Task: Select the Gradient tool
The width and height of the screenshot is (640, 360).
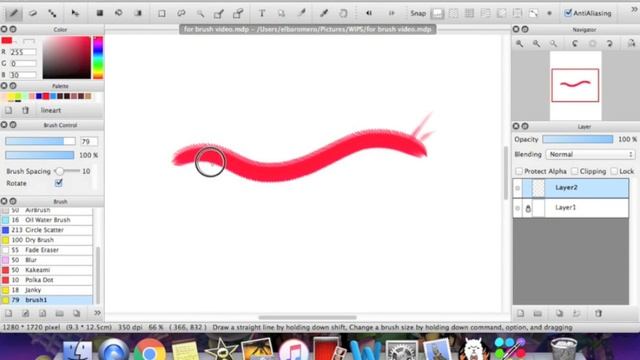Action: (x=138, y=13)
